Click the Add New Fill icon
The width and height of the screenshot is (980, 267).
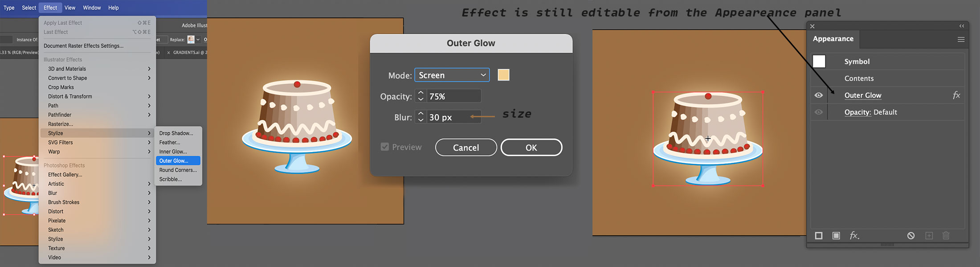coord(836,235)
